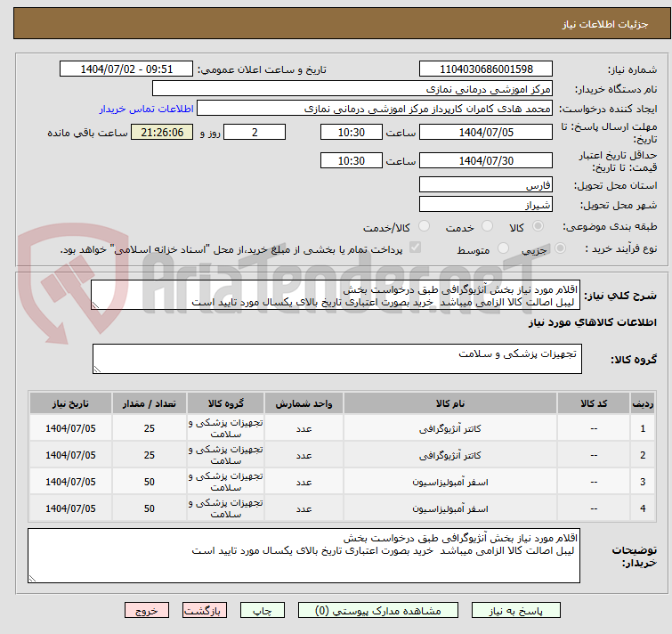This screenshot has width=672, height=634.
Task: Toggle the Islamic treasury payment checkbox
Action: point(415,248)
